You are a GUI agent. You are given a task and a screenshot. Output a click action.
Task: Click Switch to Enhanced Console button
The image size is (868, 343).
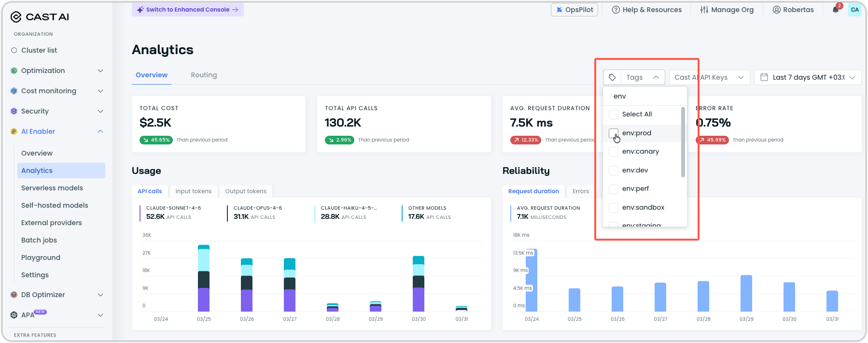[x=188, y=10]
